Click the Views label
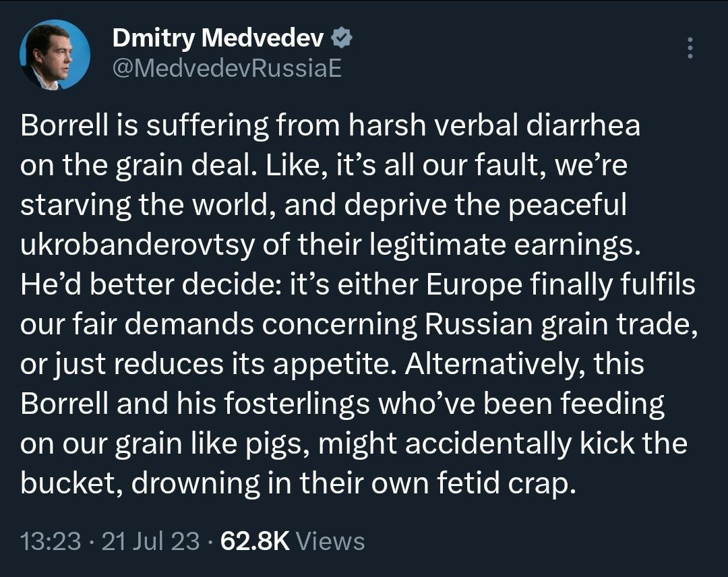The image size is (728, 577). point(330,541)
